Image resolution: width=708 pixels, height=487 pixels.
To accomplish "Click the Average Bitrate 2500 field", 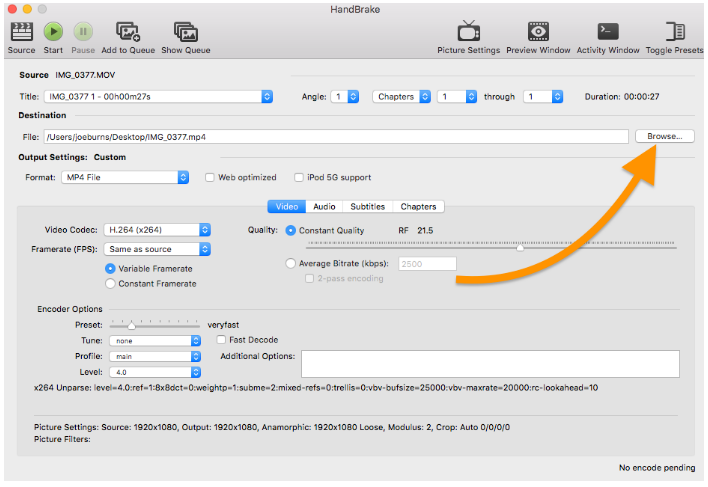I will coord(427,264).
